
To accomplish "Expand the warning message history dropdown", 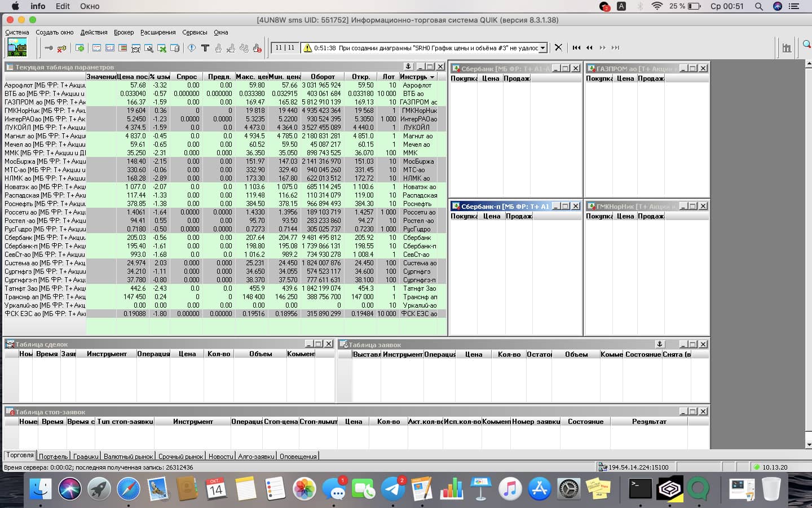I will [543, 48].
